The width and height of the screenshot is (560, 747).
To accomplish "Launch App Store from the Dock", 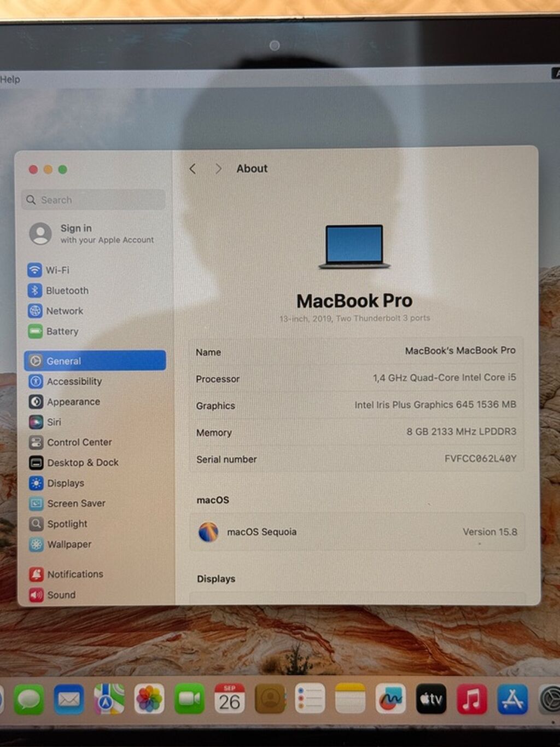I will click(x=512, y=699).
